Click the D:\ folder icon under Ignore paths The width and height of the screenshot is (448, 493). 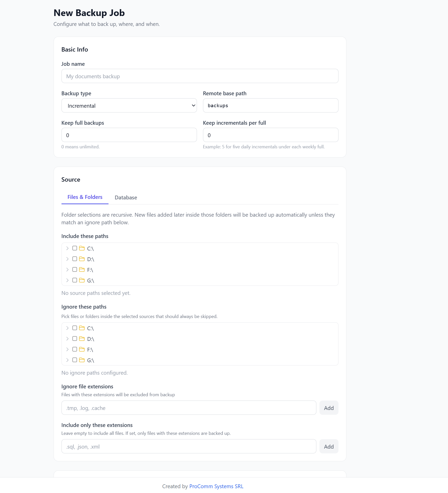[82, 339]
